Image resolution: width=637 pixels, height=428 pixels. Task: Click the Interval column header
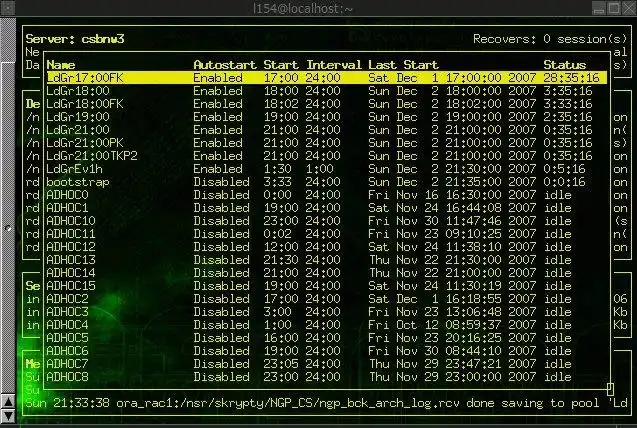pyautogui.click(x=334, y=65)
